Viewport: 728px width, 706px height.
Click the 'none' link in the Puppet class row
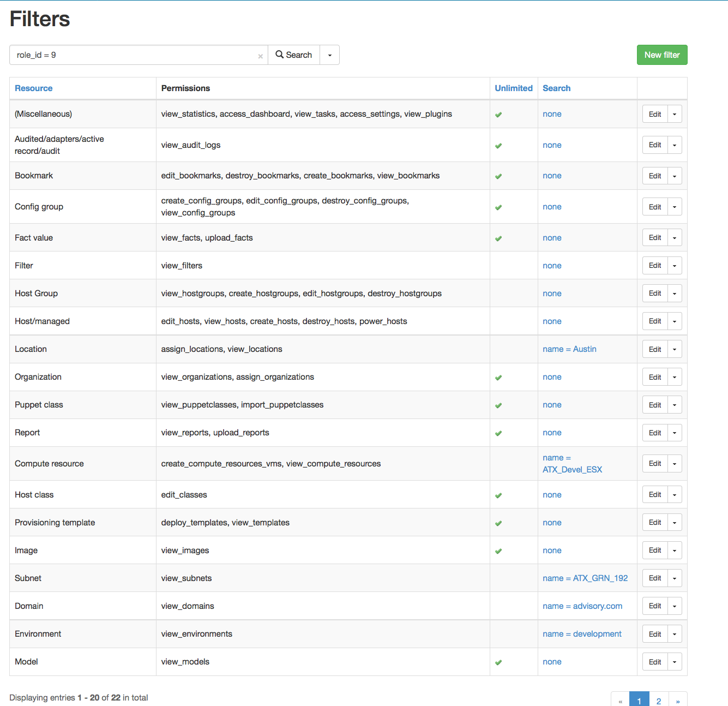[552, 405]
